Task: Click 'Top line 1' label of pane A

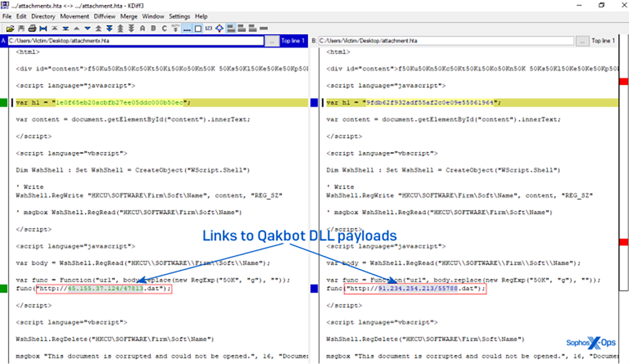Action: (292, 40)
